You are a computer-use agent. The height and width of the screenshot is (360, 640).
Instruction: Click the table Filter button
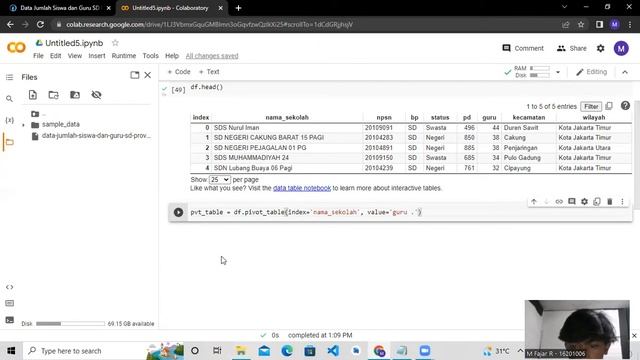(x=591, y=107)
